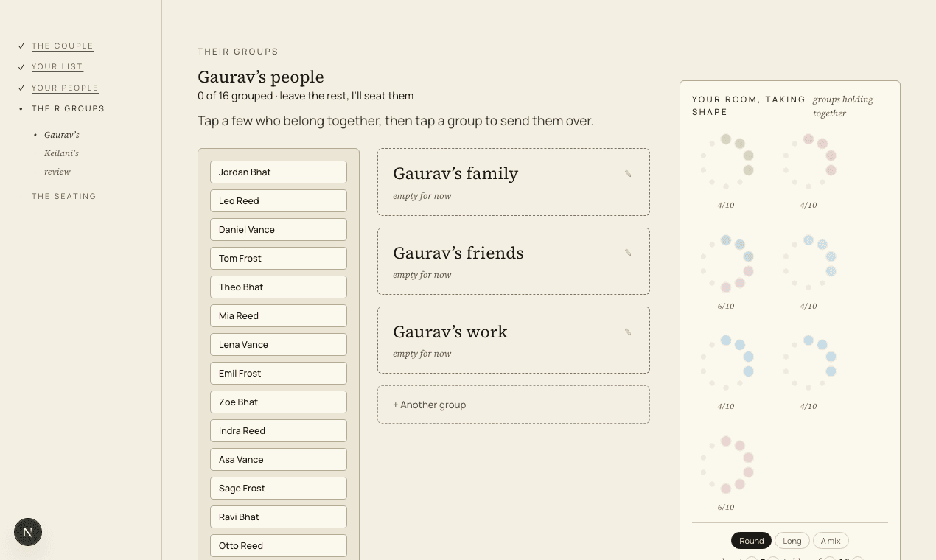The height and width of the screenshot is (560, 936).
Task: Switch table shape to Long
Action: pyautogui.click(x=792, y=541)
